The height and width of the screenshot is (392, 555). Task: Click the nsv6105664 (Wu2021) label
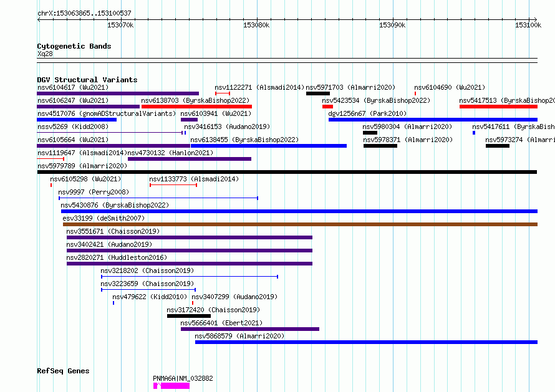click(73, 140)
